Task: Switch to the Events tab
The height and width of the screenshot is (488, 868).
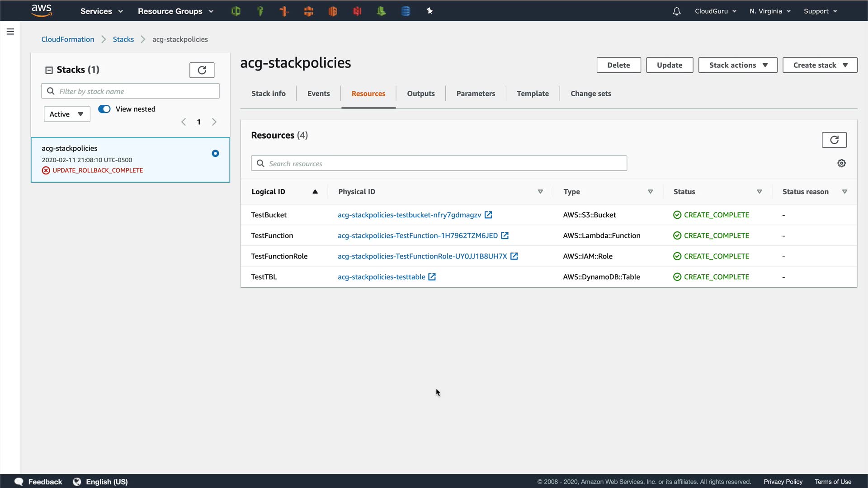Action: tap(318, 94)
